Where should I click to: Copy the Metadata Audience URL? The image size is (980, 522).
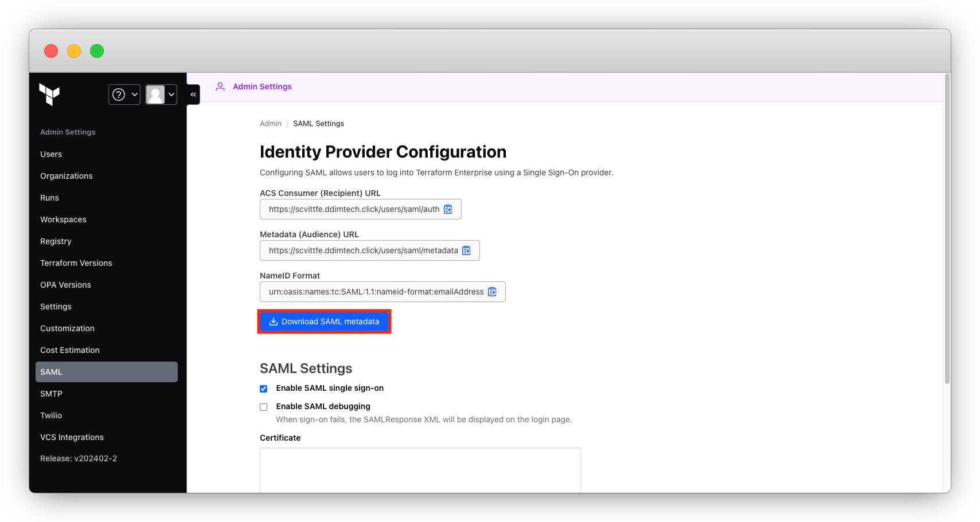[x=467, y=250]
